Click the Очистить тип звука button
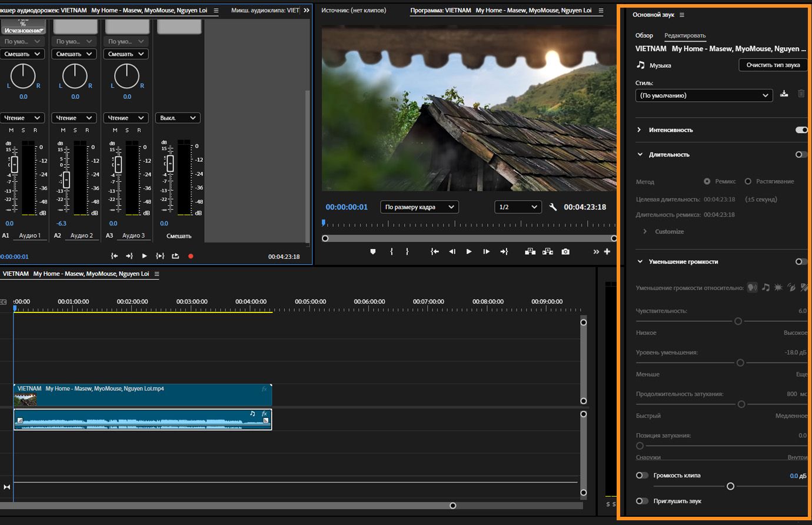 click(773, 65)
